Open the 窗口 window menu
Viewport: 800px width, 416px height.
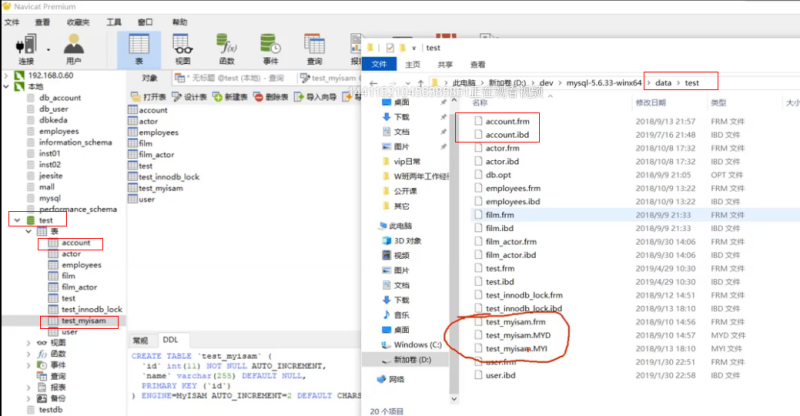(x=145, y=22)
